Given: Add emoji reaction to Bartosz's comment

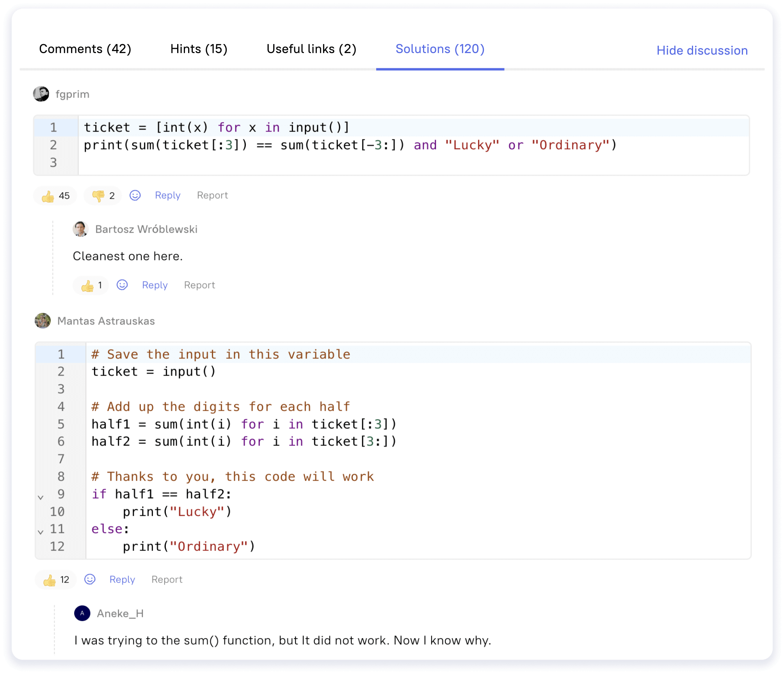Looking at the screenshot, I should [122, 285].
